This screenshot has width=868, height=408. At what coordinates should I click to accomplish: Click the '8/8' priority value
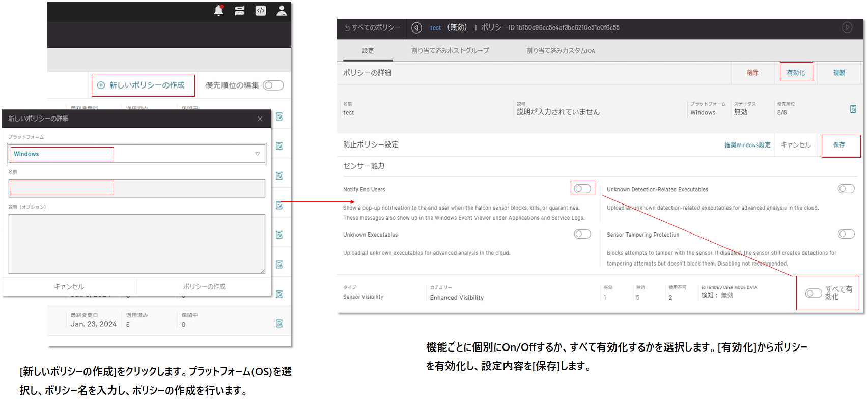(x=782, y=113)
